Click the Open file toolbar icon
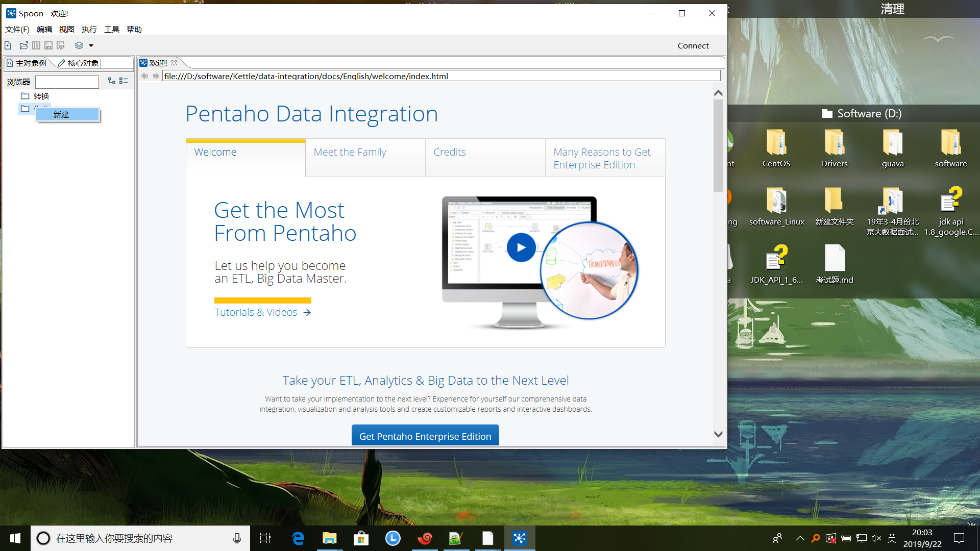The height and width of the screenshot is (551, 980). coord(23,45)
